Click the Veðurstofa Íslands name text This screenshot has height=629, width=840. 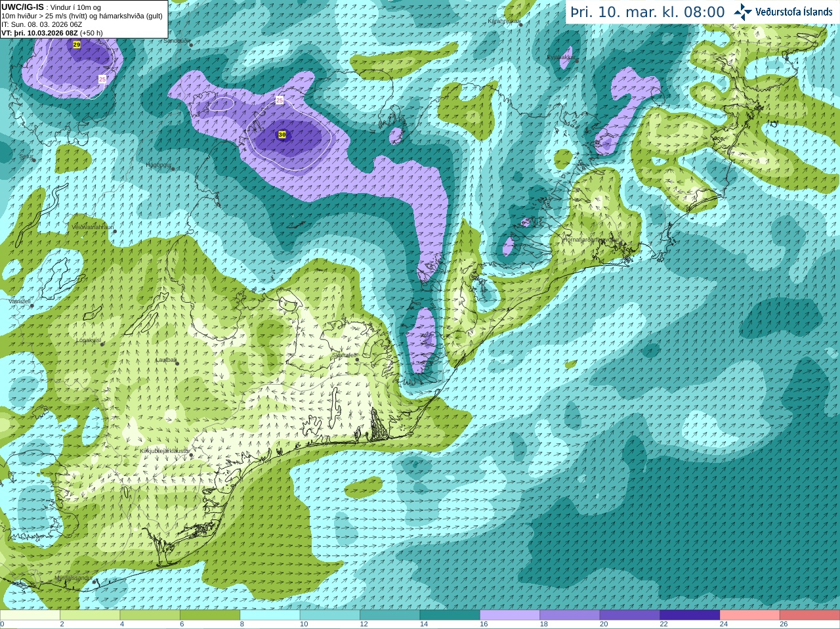click(794, 12)
